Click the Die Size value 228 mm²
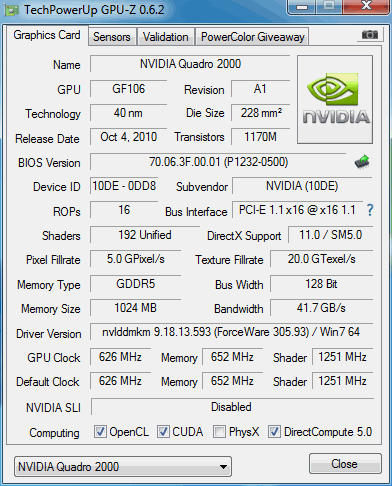The width and height of the screenshot is (392, 486). 260,113
